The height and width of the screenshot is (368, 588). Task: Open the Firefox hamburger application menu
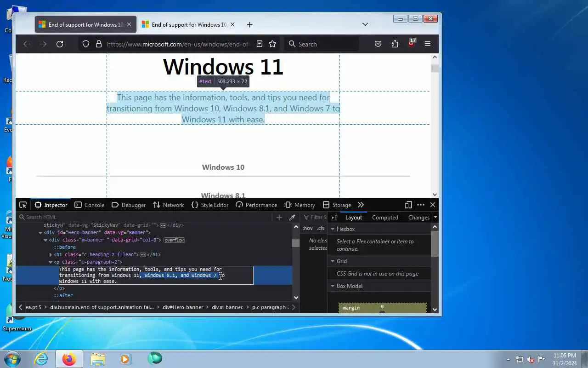[428, 44]
